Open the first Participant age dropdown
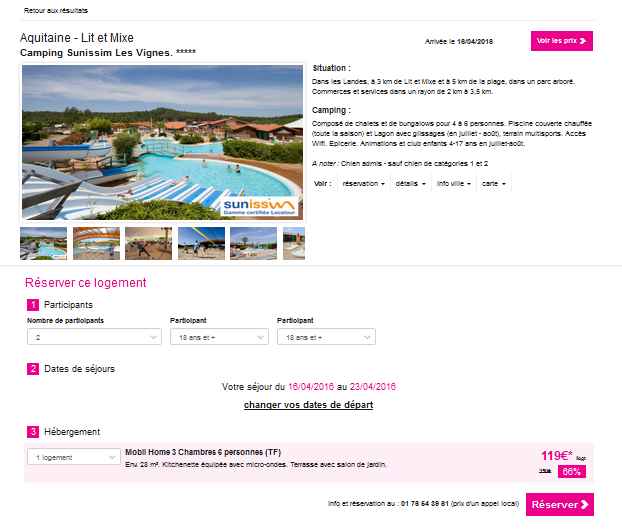This screenshot has width=622, height=530. tap(219, 337)
